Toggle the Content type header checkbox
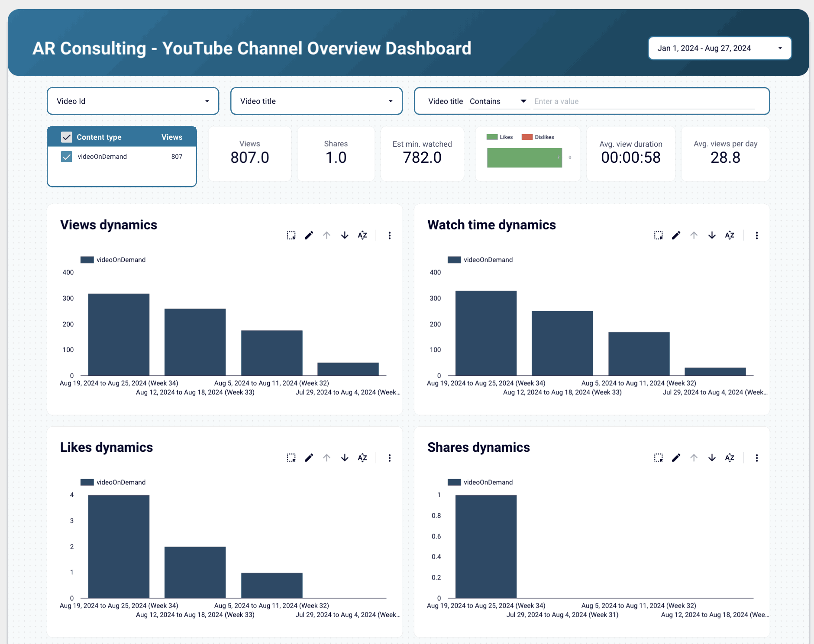This screenshot has height=644, width=814. point(67,137)
